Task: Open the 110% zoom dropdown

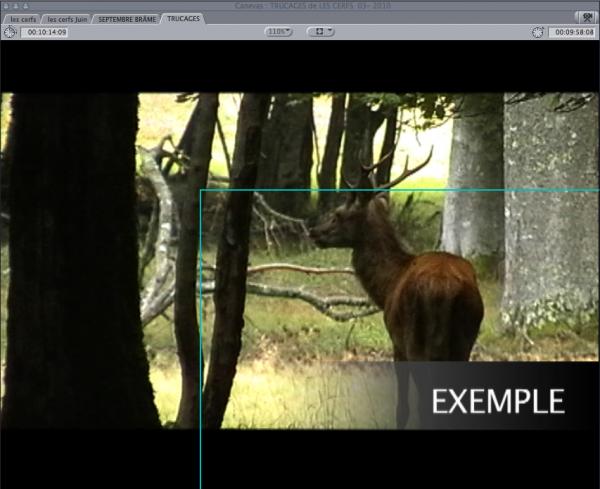Action: (x=279, y=32)
